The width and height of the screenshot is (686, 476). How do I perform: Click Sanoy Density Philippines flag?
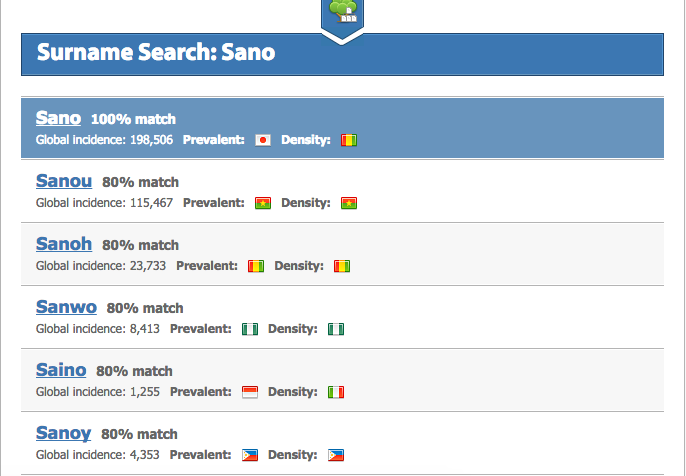point(336,455)
